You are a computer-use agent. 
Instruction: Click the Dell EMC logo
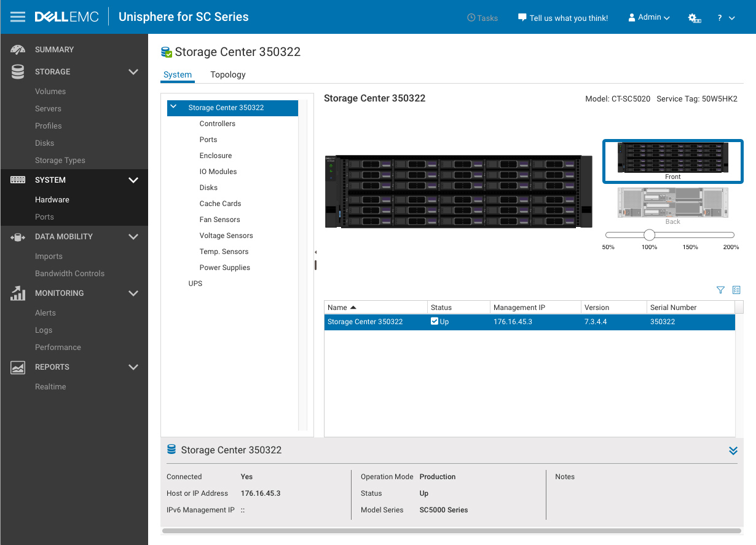click(x=66, y=17)
